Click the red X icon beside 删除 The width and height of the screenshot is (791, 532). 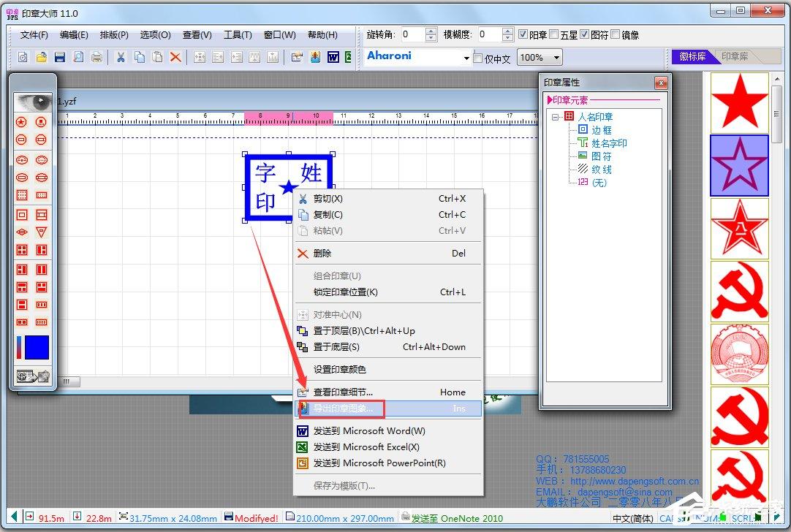[x=302, y=253]
